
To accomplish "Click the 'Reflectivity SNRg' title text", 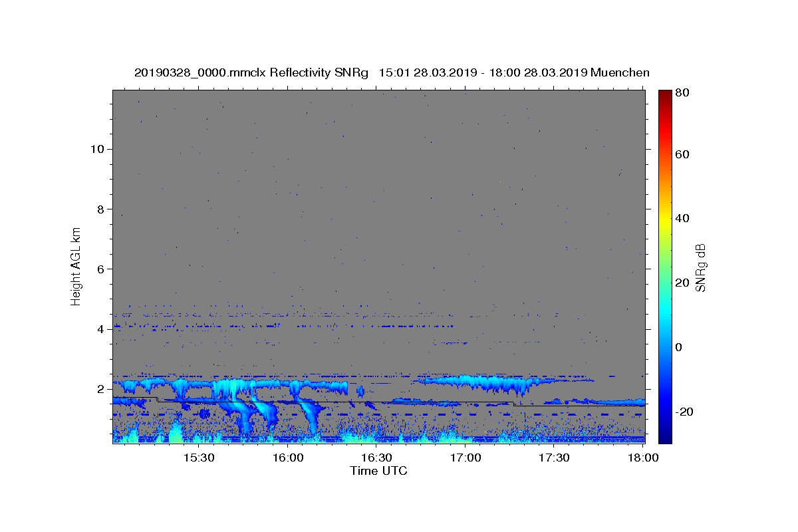I will tap(319, 72).
